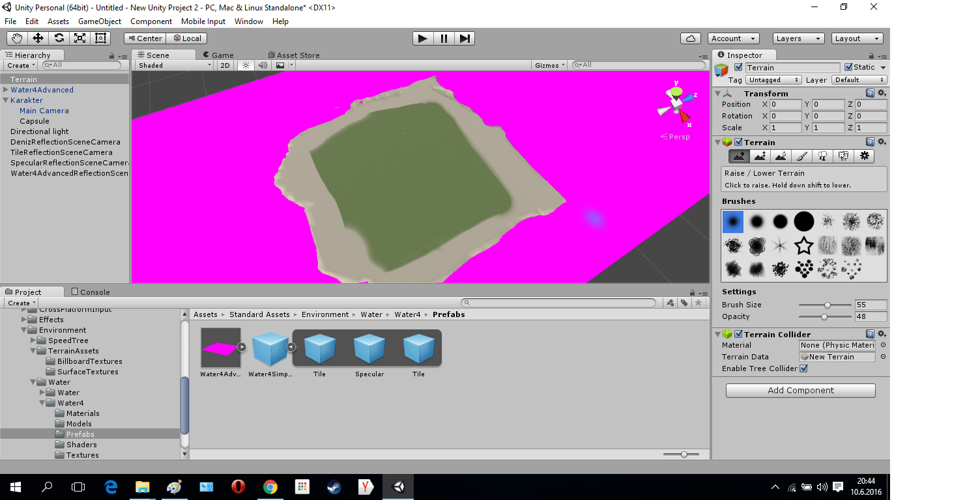The height and width of the screenshot is (500, 980).
Task: Open the Tag dropdown showing Untagged
Action: click(773, 79)
